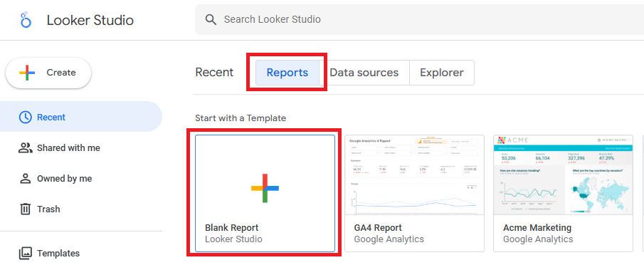Click Google Analytics under Acme Marketing
The height and width of the screenshot is (270, 644).
pyautogui.click(x=538, y=239)
